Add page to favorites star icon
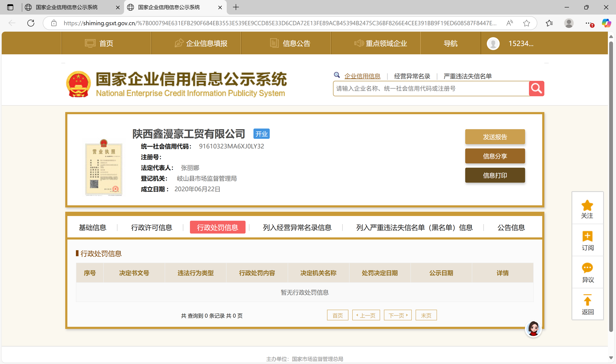 526,23
